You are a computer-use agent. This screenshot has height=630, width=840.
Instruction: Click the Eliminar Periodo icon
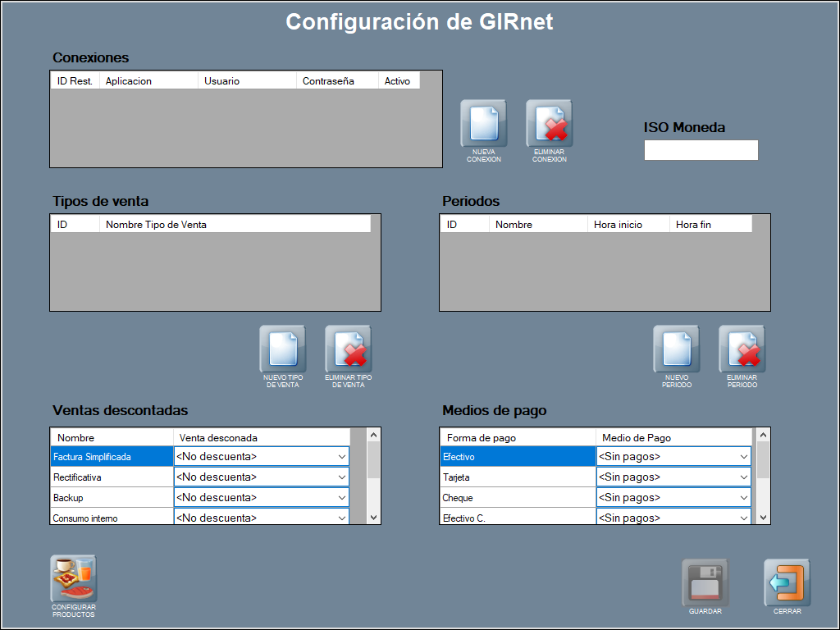point(742,349)
